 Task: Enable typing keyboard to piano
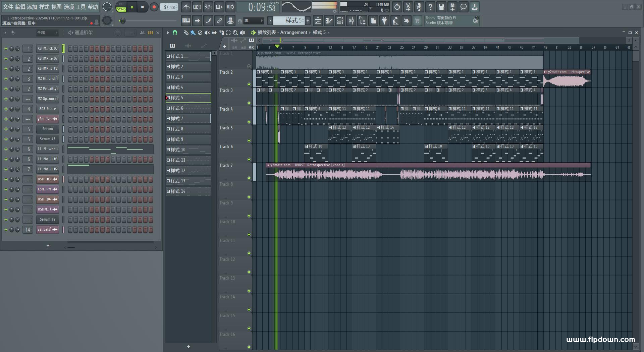(186, 21)
